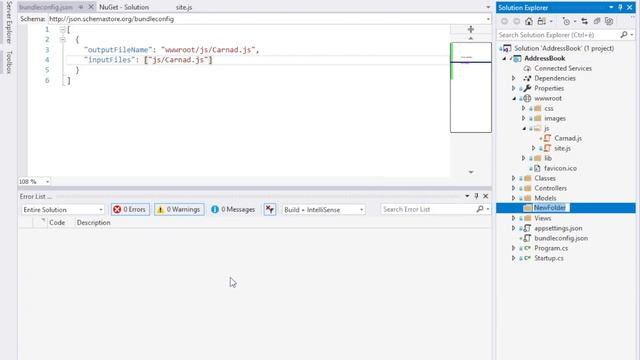Expand the Controllers folder
This screenshot has height=360, width=640.
tap(514, 188)
